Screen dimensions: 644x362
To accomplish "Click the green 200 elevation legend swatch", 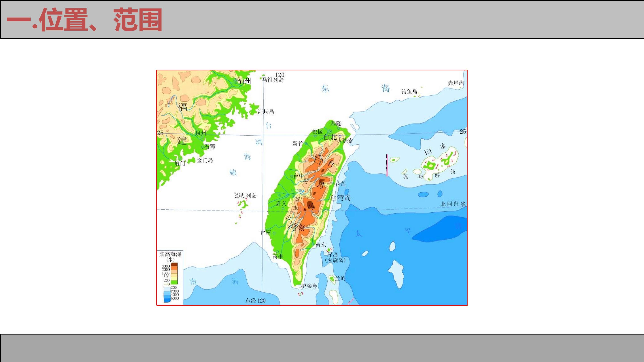I will click(174, 282).
